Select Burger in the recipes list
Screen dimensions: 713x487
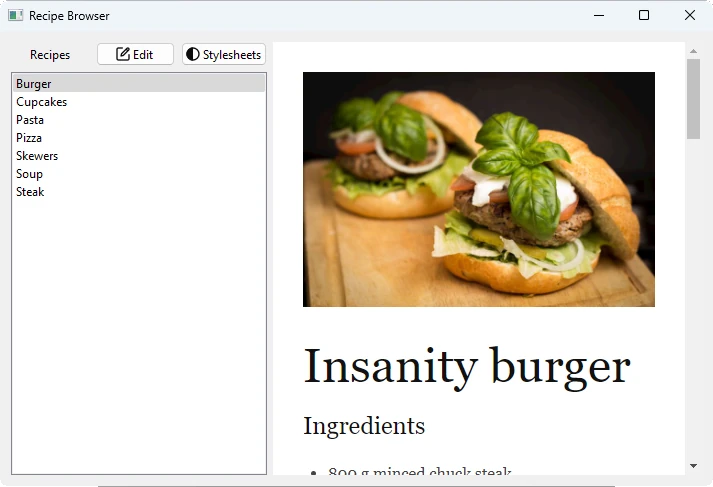pyautogui.click(x=34, y=84)
